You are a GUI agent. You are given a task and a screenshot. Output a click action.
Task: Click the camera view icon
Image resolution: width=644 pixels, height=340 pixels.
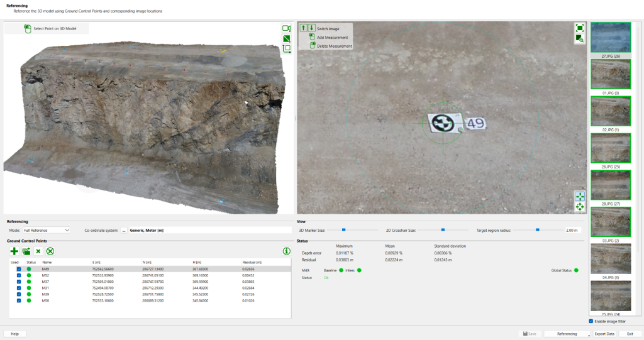coord(287,28)
